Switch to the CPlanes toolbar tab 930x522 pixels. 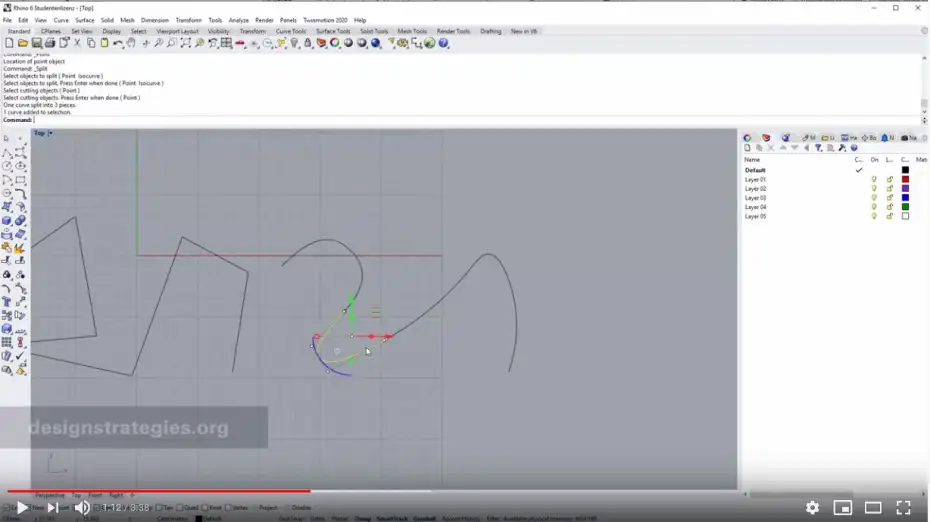click(x=51, y=31)
